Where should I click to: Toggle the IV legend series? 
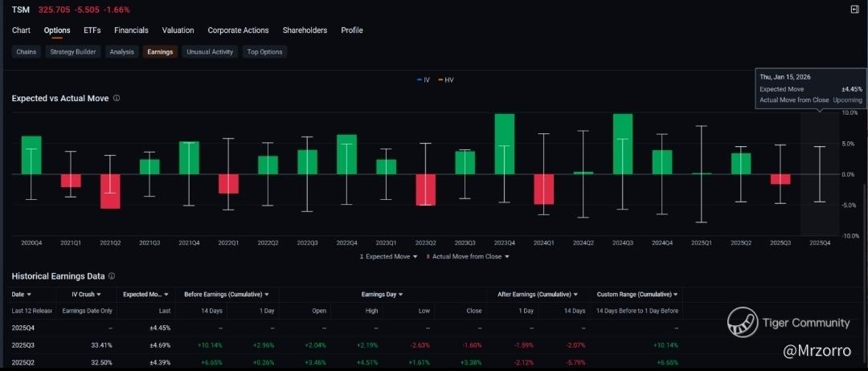click(424, 80)
